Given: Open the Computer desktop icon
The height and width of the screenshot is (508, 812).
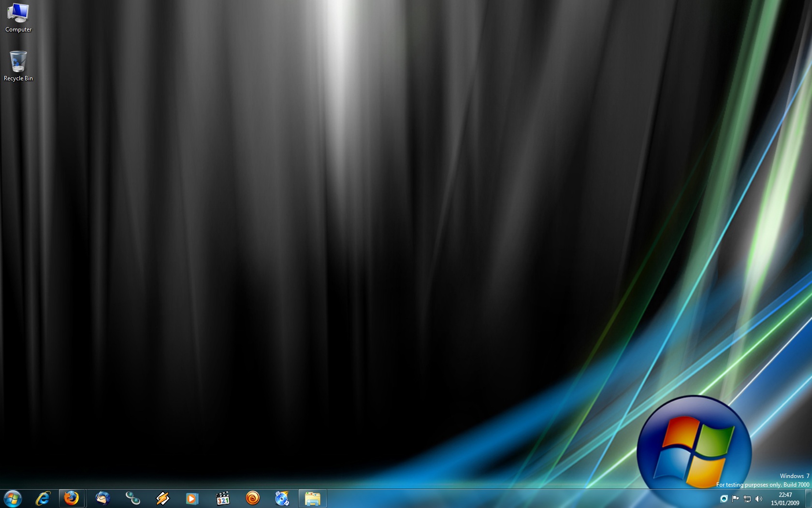Looking at the screenshot, I should [x=18, y=18].
